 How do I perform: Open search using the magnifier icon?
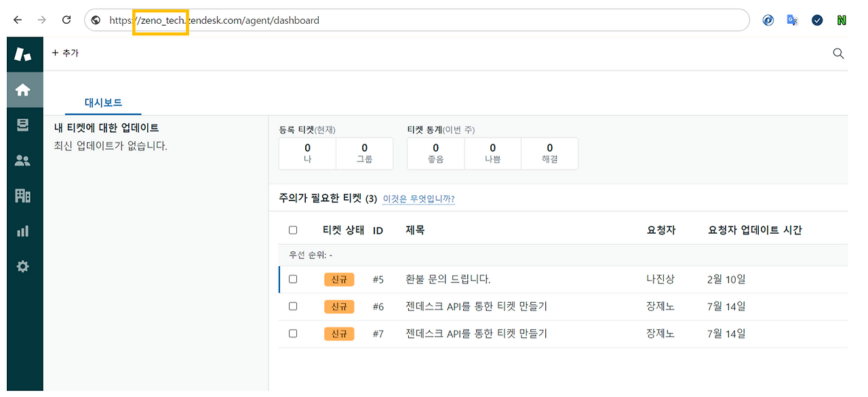click(838, 53)
